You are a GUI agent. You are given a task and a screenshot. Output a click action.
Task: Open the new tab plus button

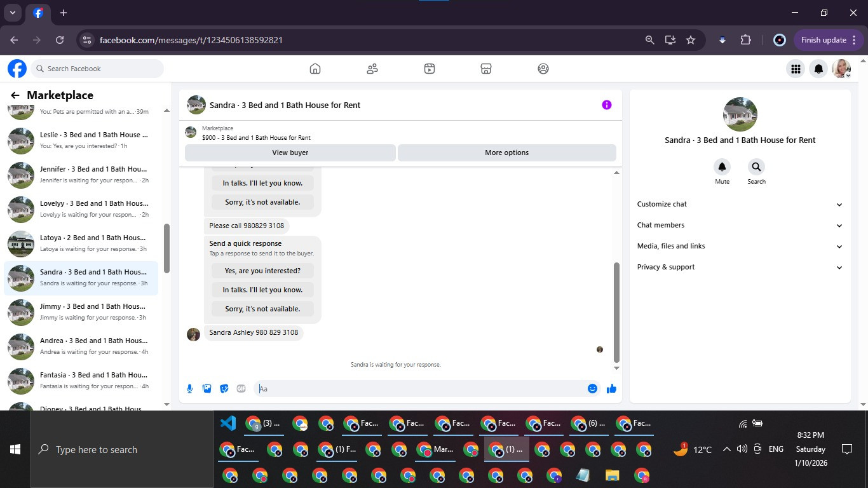tap(64, 13)
